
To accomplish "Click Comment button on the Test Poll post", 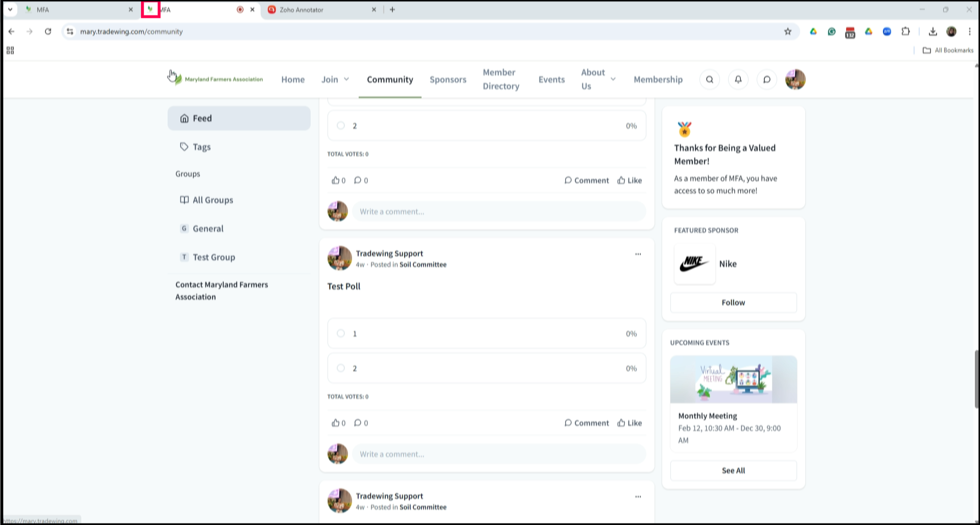I will click(587, 423).
